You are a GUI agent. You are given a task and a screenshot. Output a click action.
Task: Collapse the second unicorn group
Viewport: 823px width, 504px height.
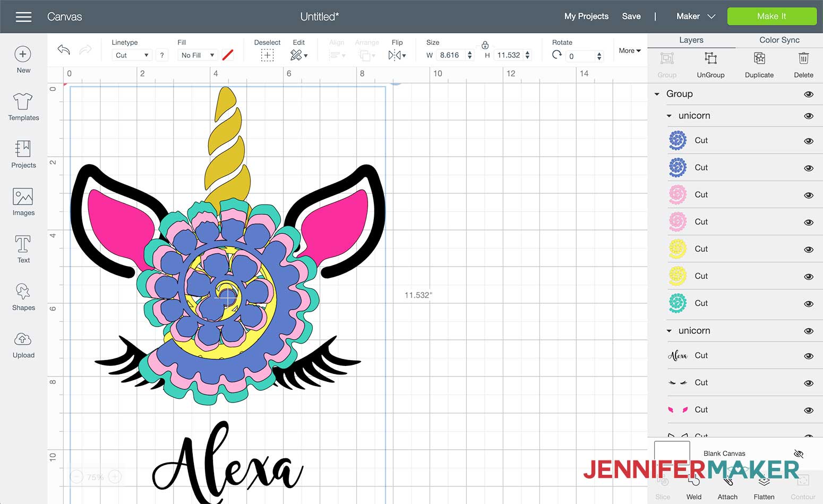click(x=669, y=331)
